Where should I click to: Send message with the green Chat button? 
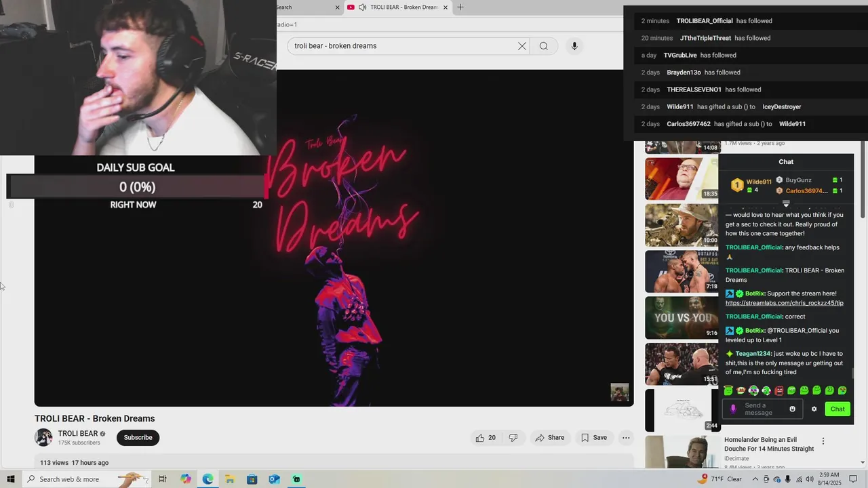point(837,409)
